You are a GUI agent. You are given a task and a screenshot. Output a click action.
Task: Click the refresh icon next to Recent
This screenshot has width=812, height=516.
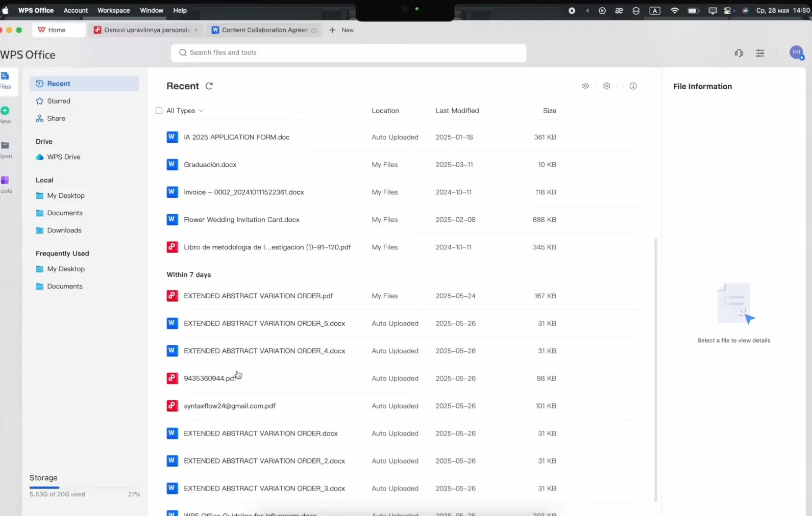(x=209, y=86)
